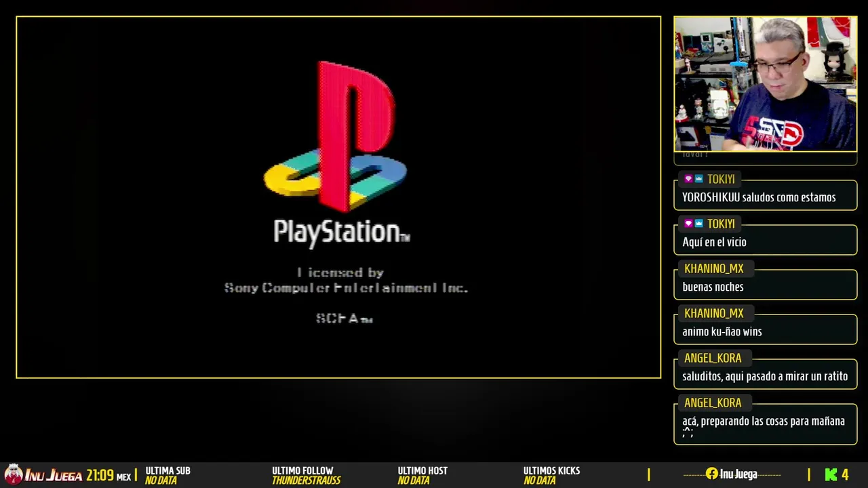Click blue crown badge above 'Aquí en el vicio'
868x488 pixels.
click(x=698, y=224)
